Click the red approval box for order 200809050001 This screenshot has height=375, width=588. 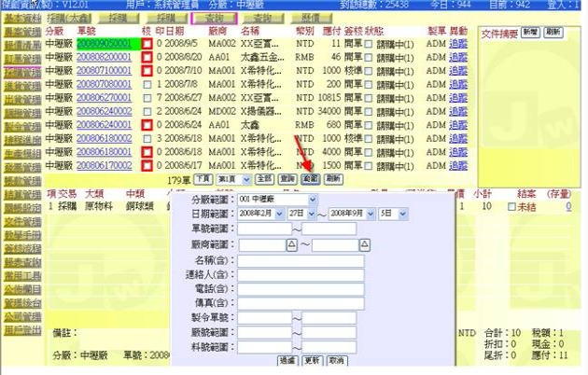click(147, 44)
